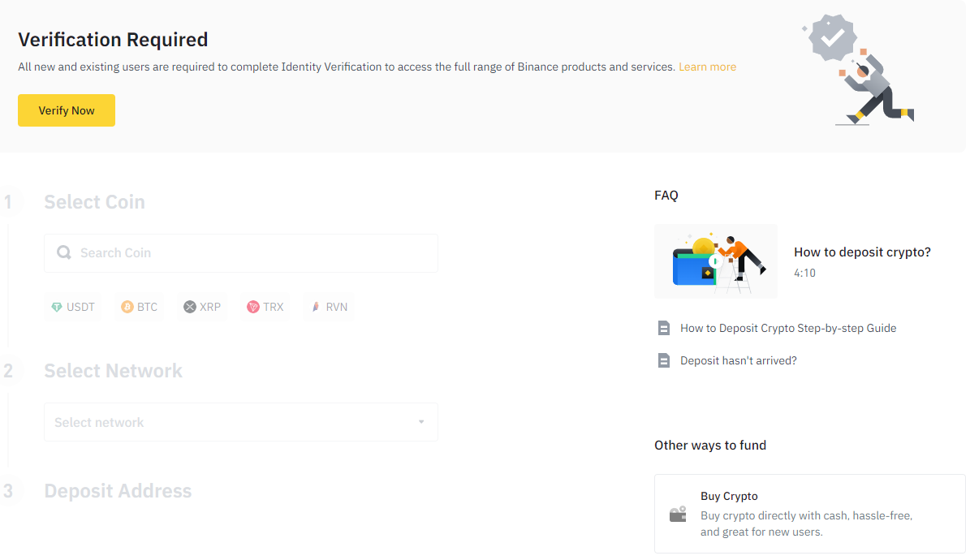The width and height of the screenshot is (970, 560).
Task: Click the Verify Now button
Action: pyautogui.click(x=67, y=110)
